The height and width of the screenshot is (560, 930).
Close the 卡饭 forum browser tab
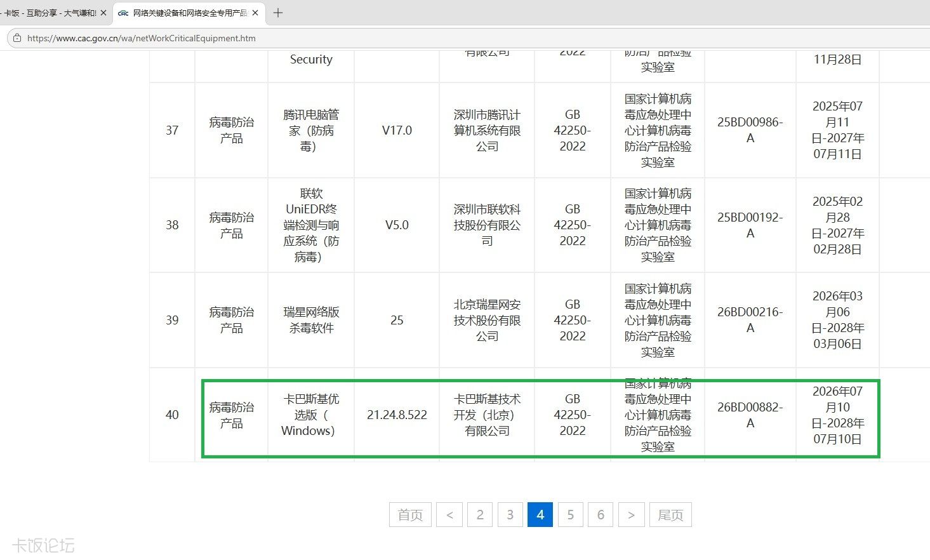[x=103, y=13]
